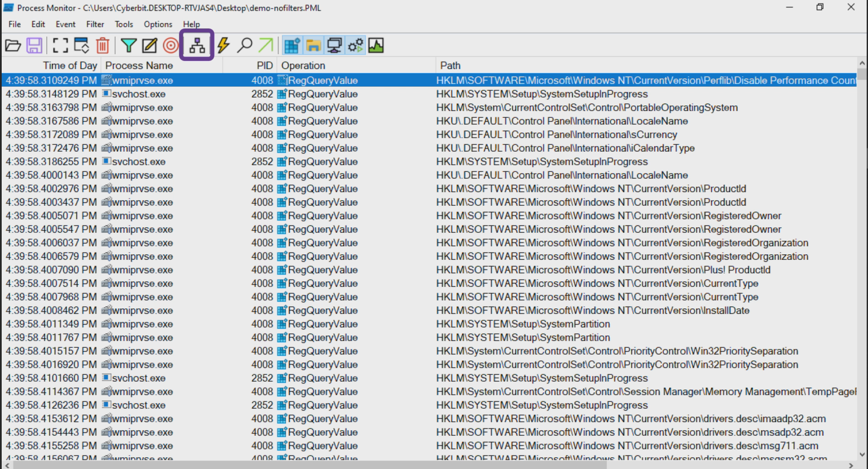868x469 pixels.
Task: Click the RegQueryValue registry icon at 4:39:58.4000143 PM
Action: (x=283, y=175)
